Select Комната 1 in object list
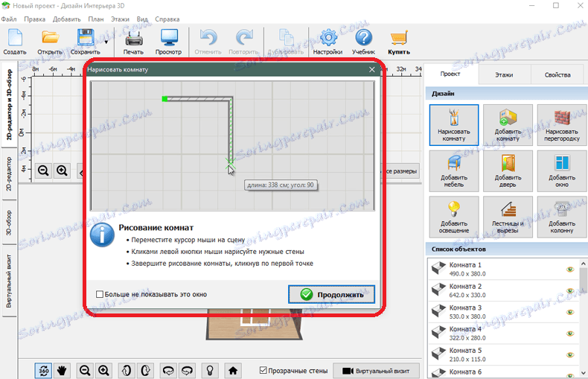The image size is (588, 379). coord(502,269)
